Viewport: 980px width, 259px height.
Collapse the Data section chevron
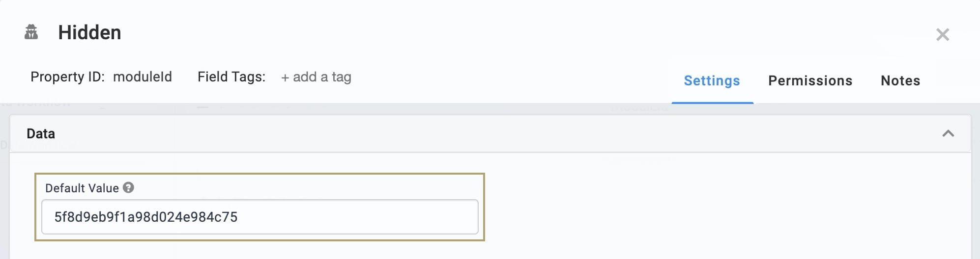(x=948, y=133)
